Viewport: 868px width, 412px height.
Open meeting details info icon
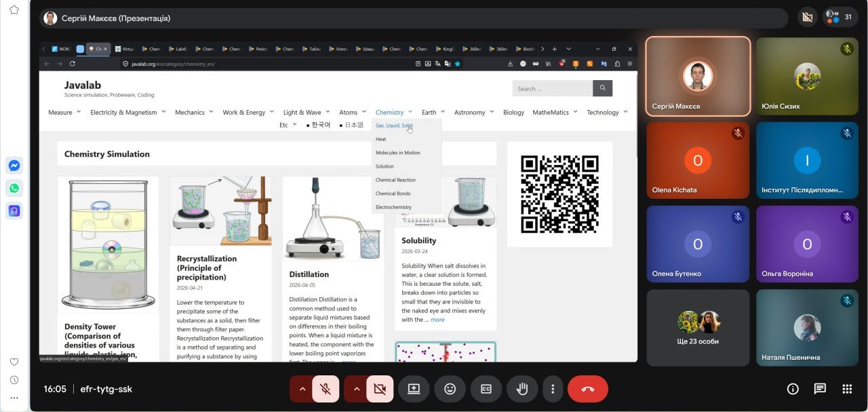(x=793, y=389)
